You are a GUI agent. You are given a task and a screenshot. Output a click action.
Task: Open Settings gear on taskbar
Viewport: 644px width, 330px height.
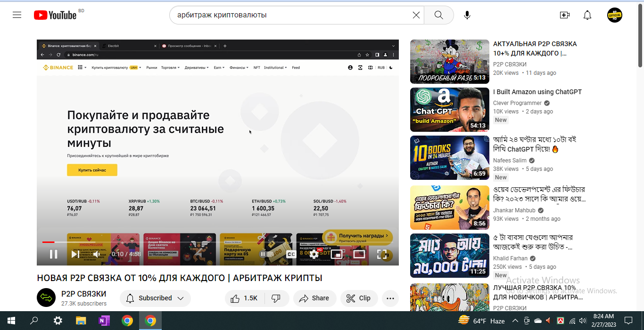tap(58, 321)
